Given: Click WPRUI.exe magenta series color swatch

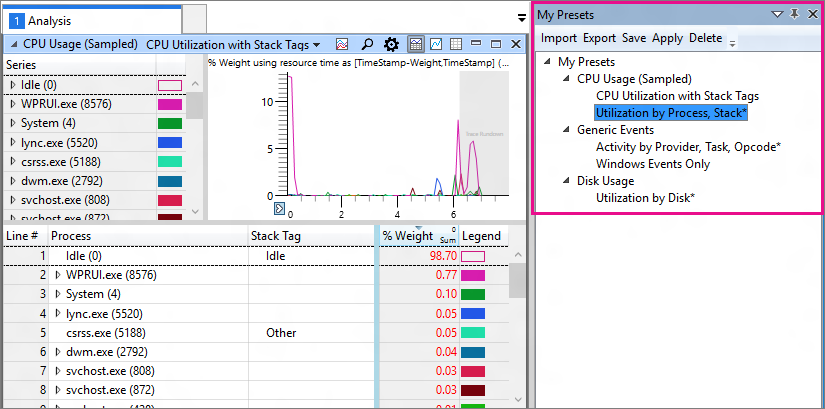Looking at the screenshot, I should (169, 104).
